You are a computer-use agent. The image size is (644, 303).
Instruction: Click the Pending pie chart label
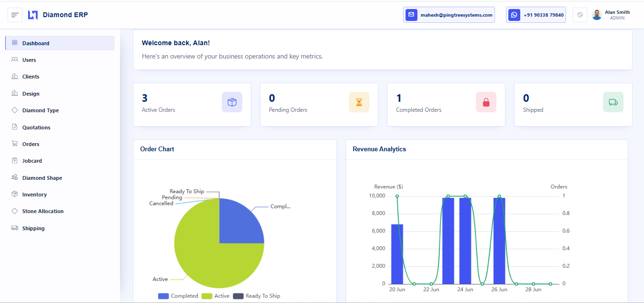point(172,197)
